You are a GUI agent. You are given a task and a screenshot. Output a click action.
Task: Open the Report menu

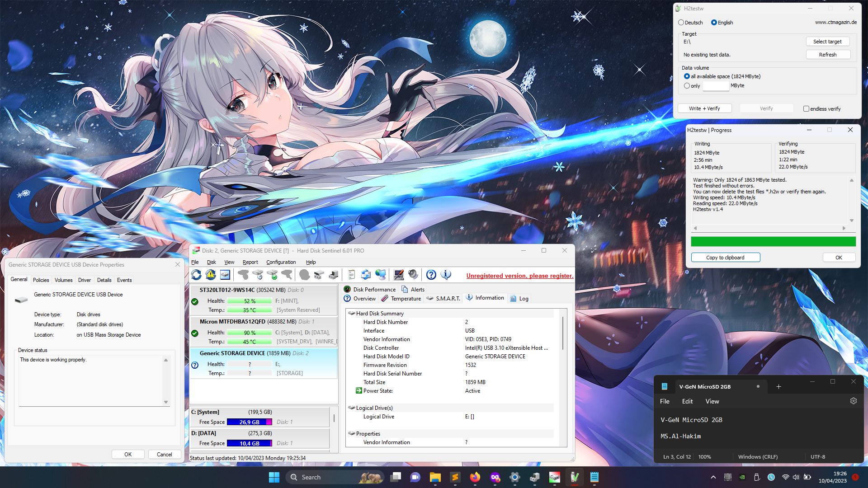click(250, 262)
